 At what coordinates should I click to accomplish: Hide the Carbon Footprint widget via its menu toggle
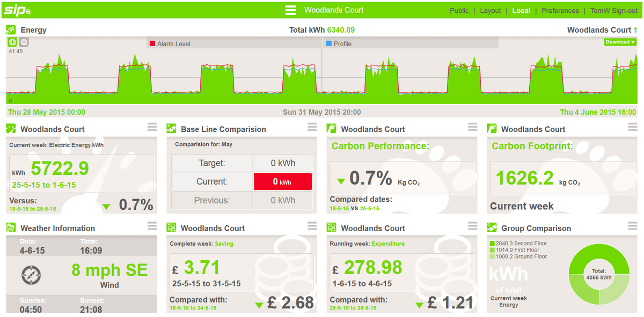[632, 127]
